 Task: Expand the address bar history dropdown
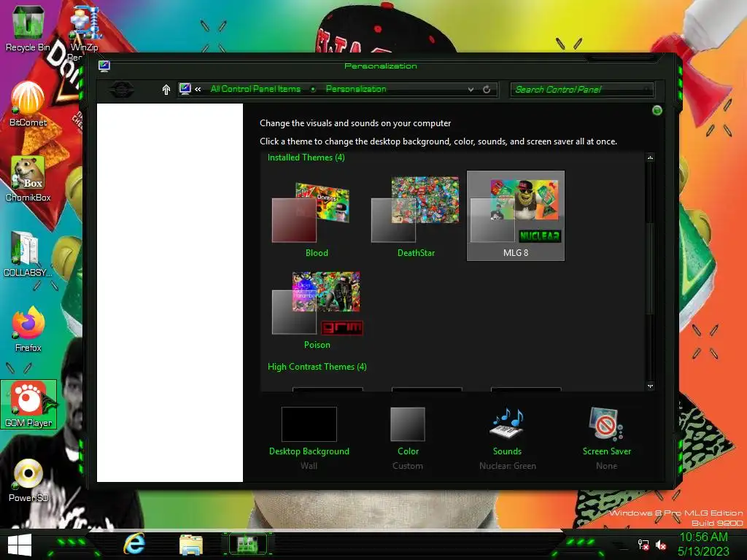pos(471,90)
